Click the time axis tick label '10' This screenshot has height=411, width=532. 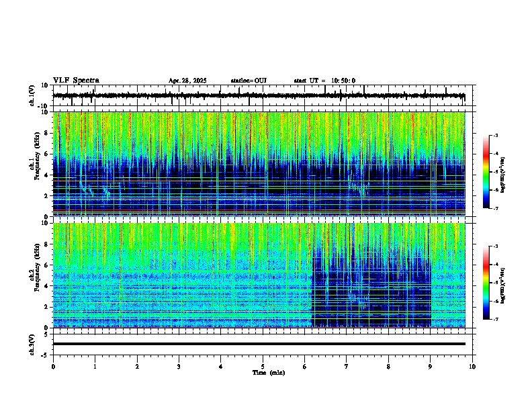coord(472,367)
